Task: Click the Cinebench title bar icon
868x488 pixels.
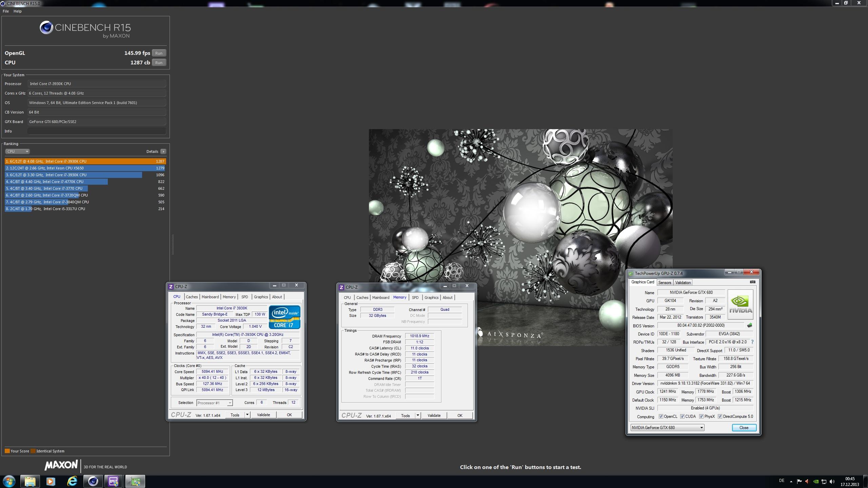Action: 3,3
